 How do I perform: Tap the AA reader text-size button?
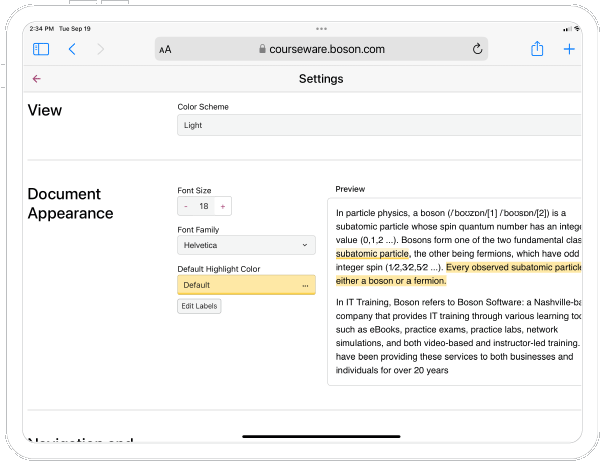coord(165,49)
